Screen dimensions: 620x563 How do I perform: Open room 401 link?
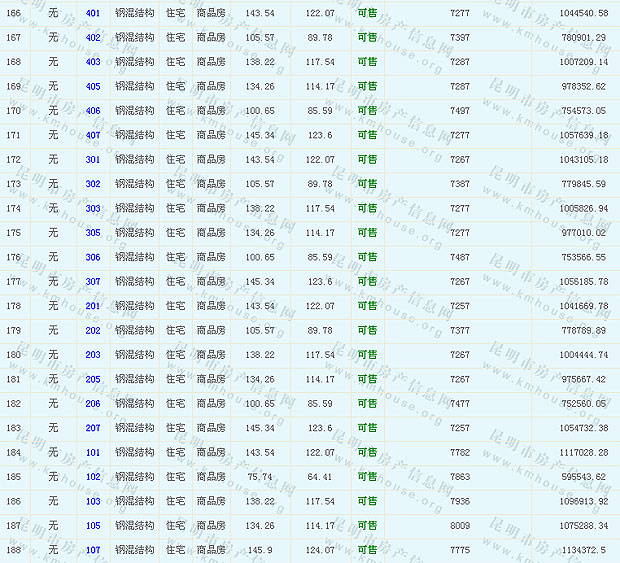point(93,13)
